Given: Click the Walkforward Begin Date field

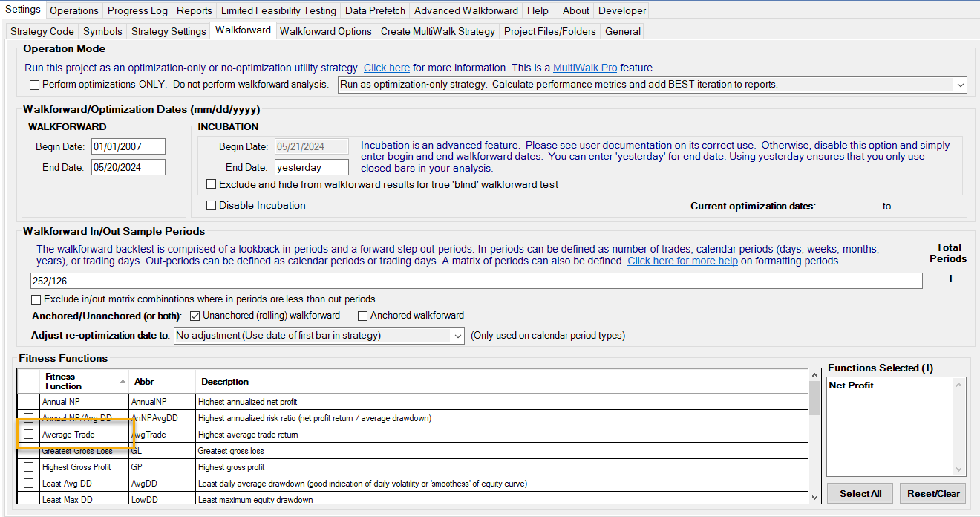Looking at the screenshot, I should point(128,146).
